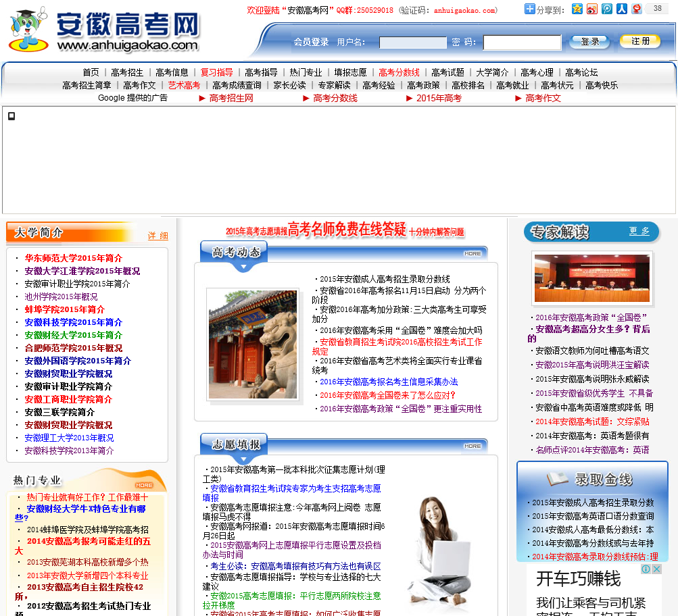This screenshot has height=616, width=678.
Task: Open 2013年安徽大学新增四个本科专业 link
Action: [x=87, y=575]
